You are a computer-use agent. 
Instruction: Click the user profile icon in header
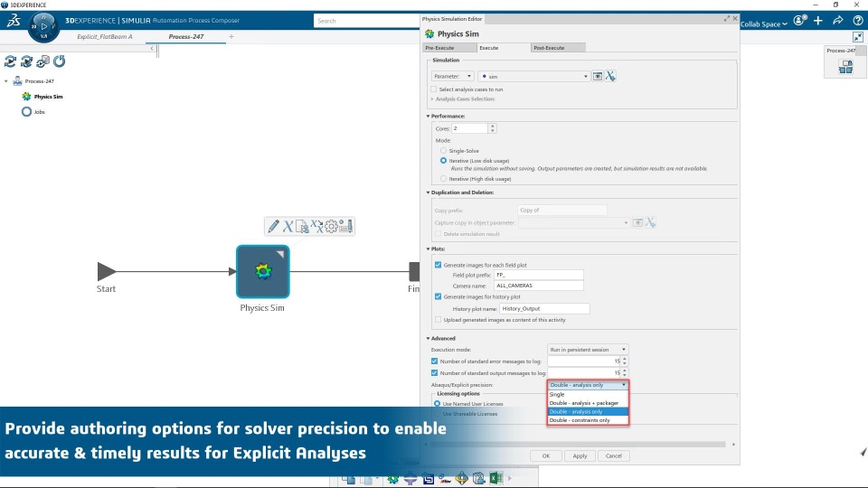pyautogui.click(x=799, y=21)
